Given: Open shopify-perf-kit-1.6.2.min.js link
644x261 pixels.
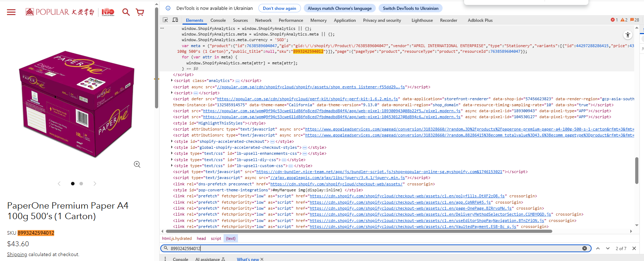Looking at the screenshot, I should click(308, 99).
